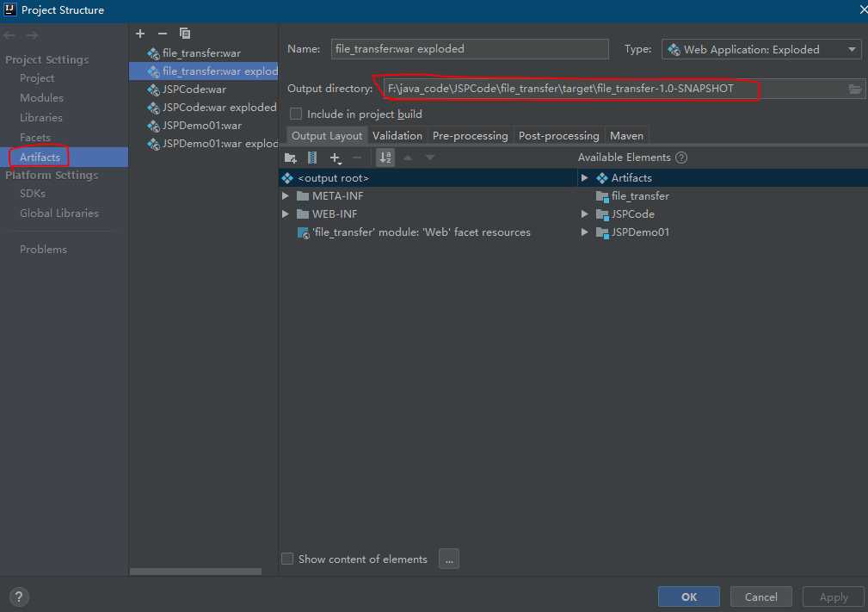Click the Create Archive toolbar icon

point(312,158)
